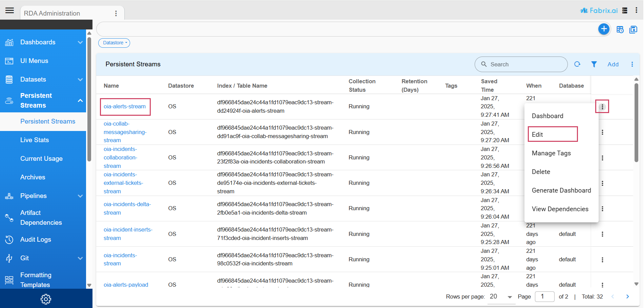The width and height of the screenshot is (644, 308).
Task: Click the Add button in table header
Action: [x=612, y=64]
